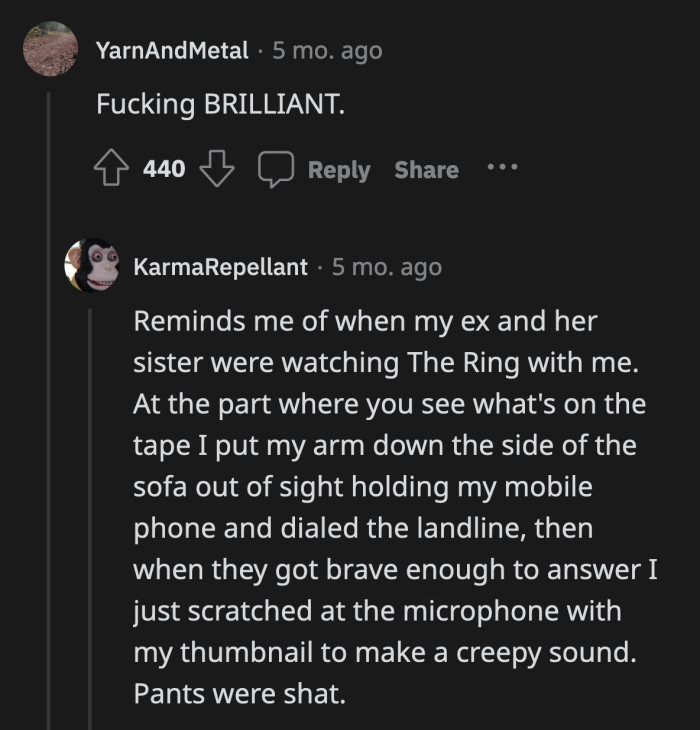The width and height of the screenshot is (700, 730).
Task: Share YarnAndMetal's comment
Action: (426, 170)
